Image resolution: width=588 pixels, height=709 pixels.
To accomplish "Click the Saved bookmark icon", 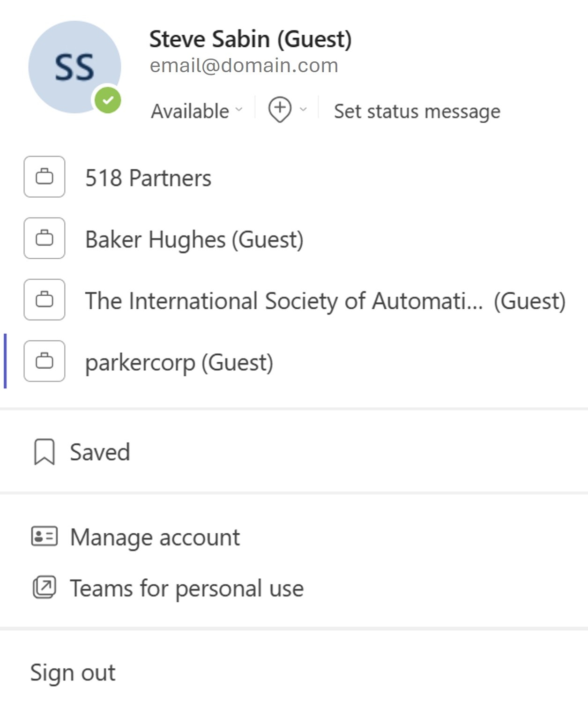I will [x=45, y=452].
